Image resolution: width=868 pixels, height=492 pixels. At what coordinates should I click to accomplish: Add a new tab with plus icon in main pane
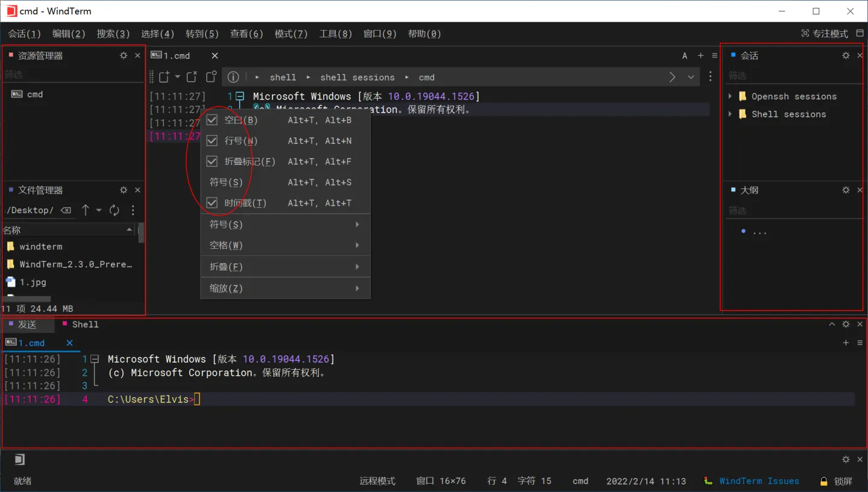click(x=700, y=55)
